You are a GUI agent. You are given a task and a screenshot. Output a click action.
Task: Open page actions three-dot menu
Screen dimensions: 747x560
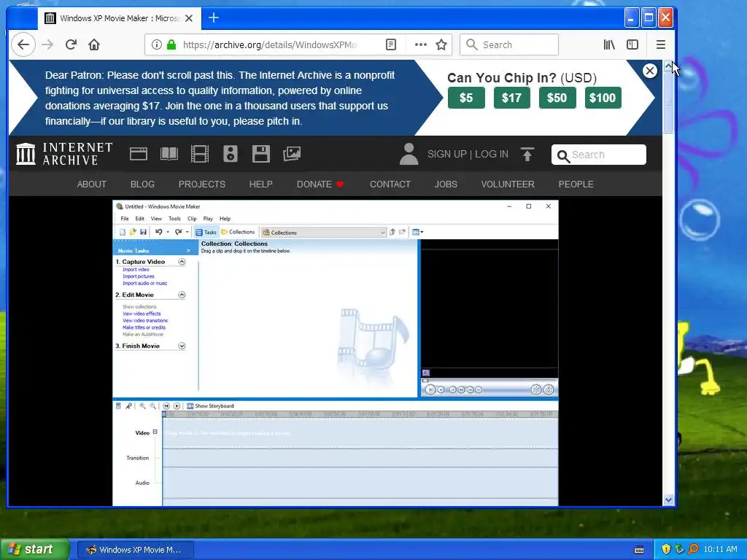click(421, 44)
